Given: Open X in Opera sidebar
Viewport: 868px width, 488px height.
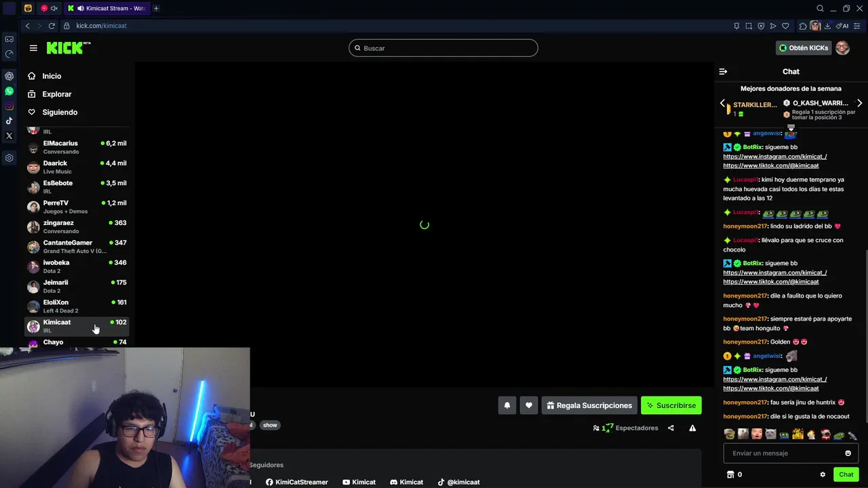Looking at the screenshot, I should (9, 136).
